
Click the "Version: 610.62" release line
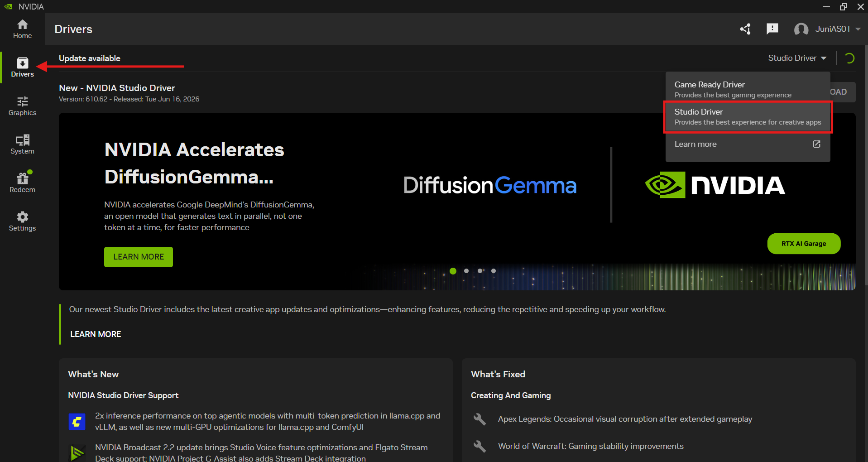(x=129, y=99)
